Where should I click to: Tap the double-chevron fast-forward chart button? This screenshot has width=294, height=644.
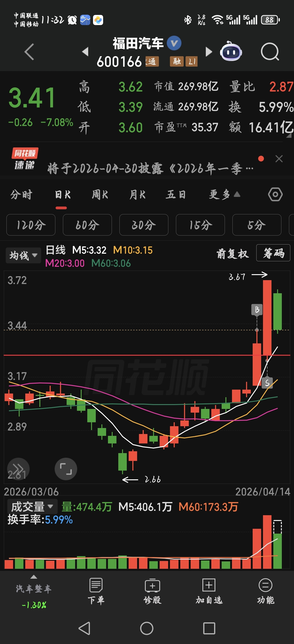18,469
